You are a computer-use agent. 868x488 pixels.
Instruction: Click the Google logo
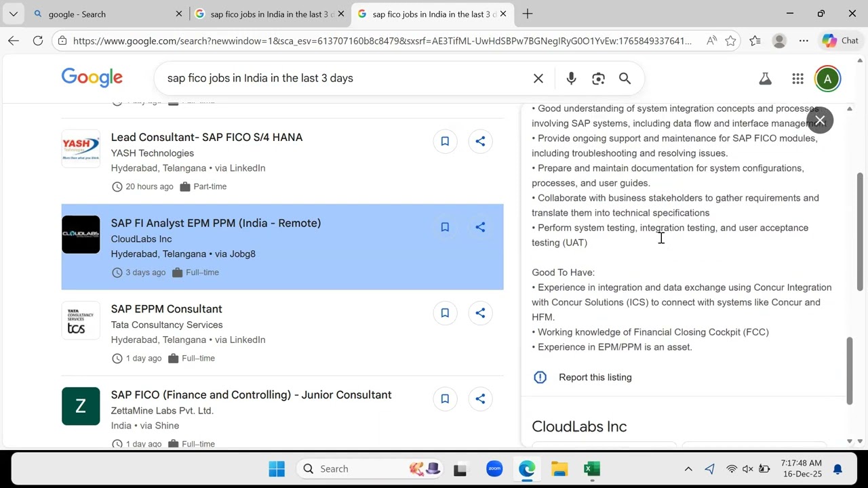click(92, 78)
